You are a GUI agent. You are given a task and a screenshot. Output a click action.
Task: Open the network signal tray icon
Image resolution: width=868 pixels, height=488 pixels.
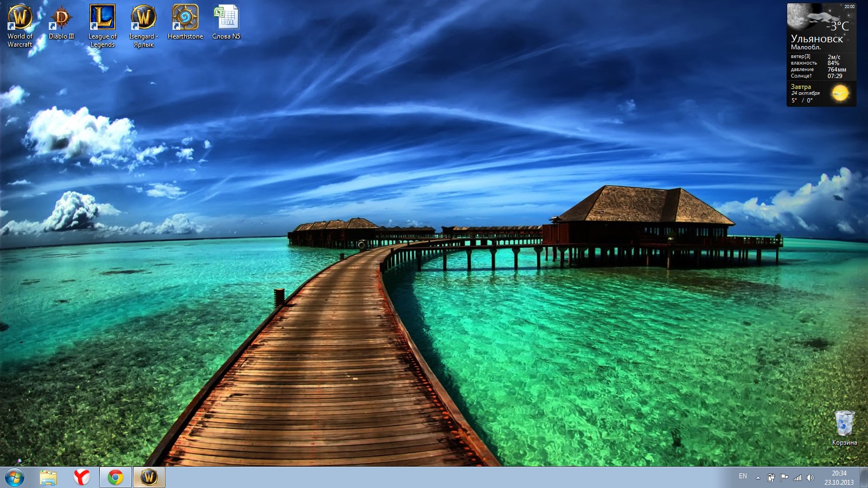coord(797,478)
